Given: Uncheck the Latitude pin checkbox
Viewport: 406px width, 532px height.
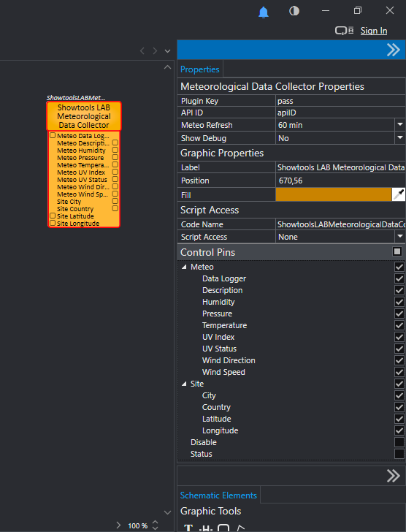Looking at the screenshot, I should [399, 419].
